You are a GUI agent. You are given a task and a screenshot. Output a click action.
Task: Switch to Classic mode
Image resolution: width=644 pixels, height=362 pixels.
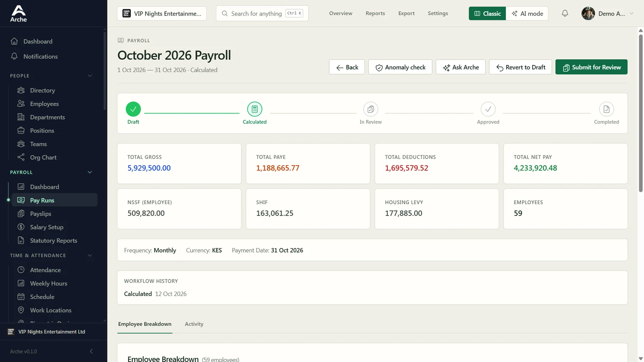click(487, 13)
